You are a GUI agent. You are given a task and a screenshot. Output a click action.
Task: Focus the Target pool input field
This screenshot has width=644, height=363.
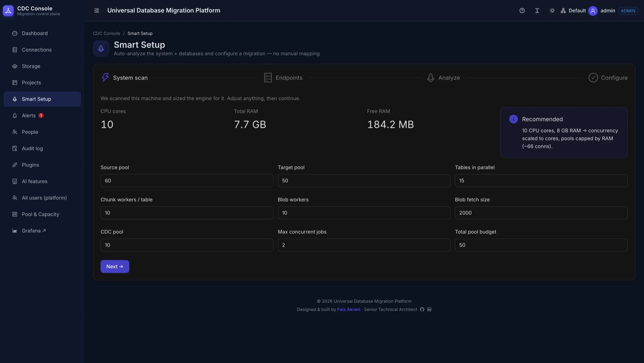(x=364, y=181)
